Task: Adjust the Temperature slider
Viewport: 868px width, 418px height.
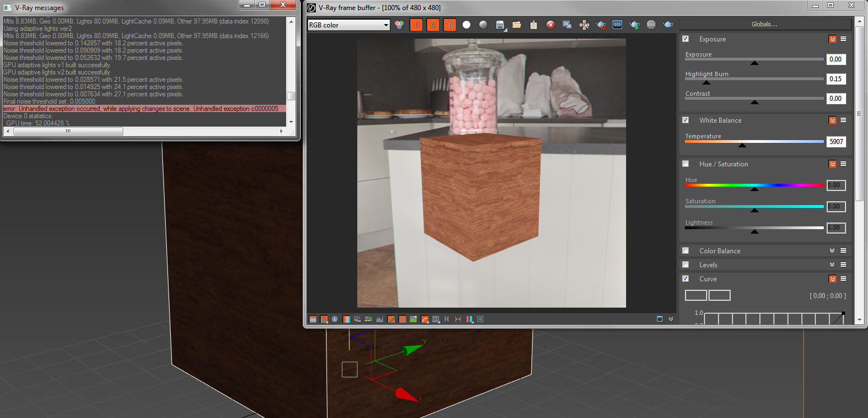Action: click(x=754, y=143)
